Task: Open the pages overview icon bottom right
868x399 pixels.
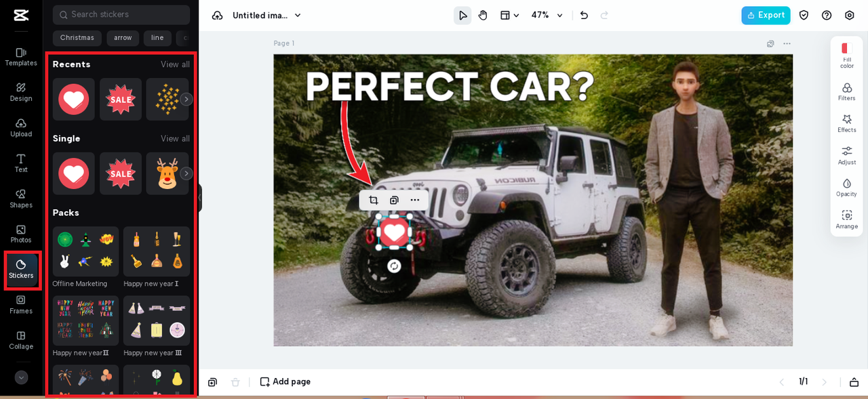Action: point(854,382)
